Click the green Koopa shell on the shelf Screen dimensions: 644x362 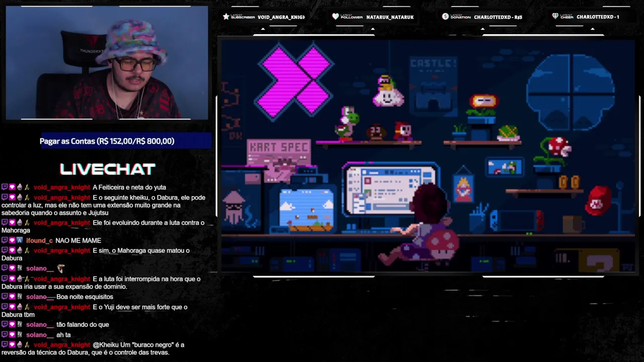508,133
